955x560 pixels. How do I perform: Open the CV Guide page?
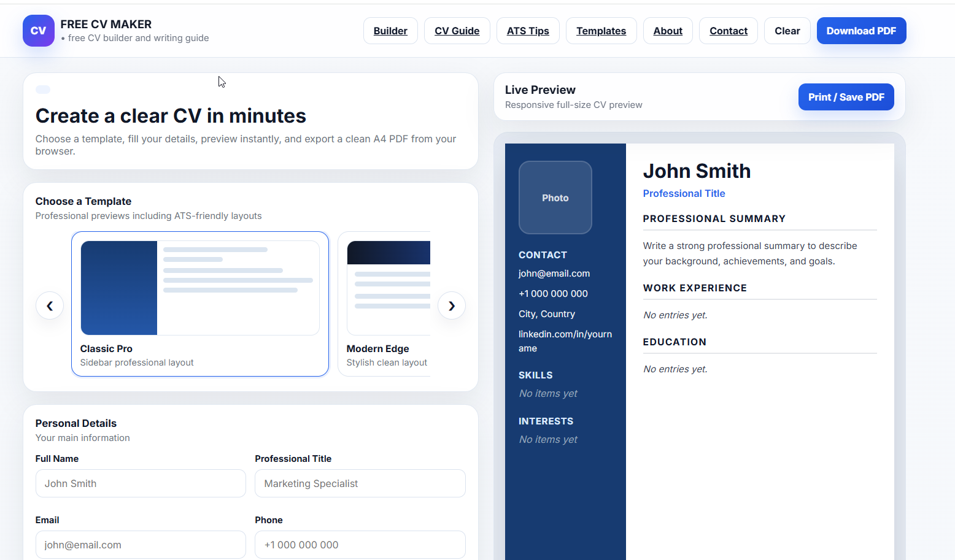click(457, 31)
